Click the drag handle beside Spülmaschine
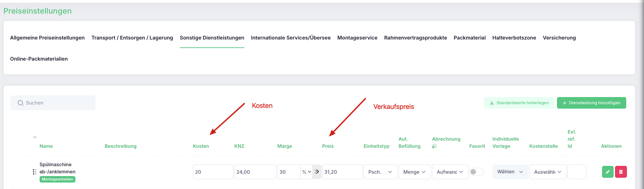The height and width of the screenshot is (189, 644). click(x=34, y=172)
